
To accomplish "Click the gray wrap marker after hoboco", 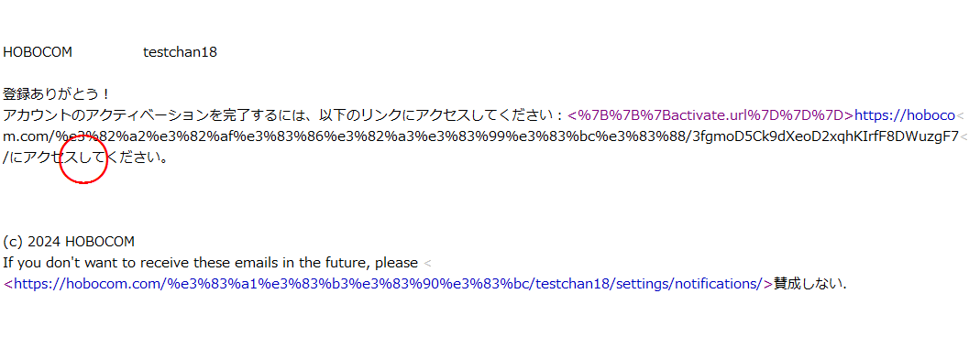I will pyautogui.click(x=961, y=116).
